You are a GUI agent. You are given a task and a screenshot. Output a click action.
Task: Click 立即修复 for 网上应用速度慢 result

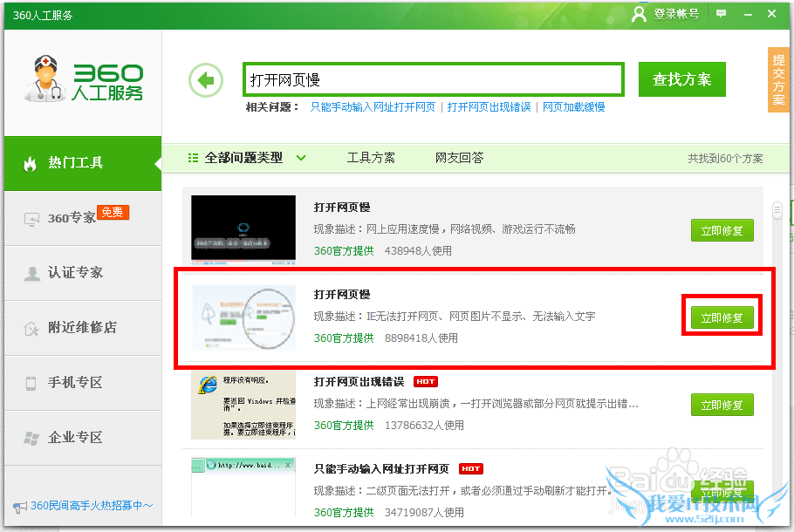722,231
